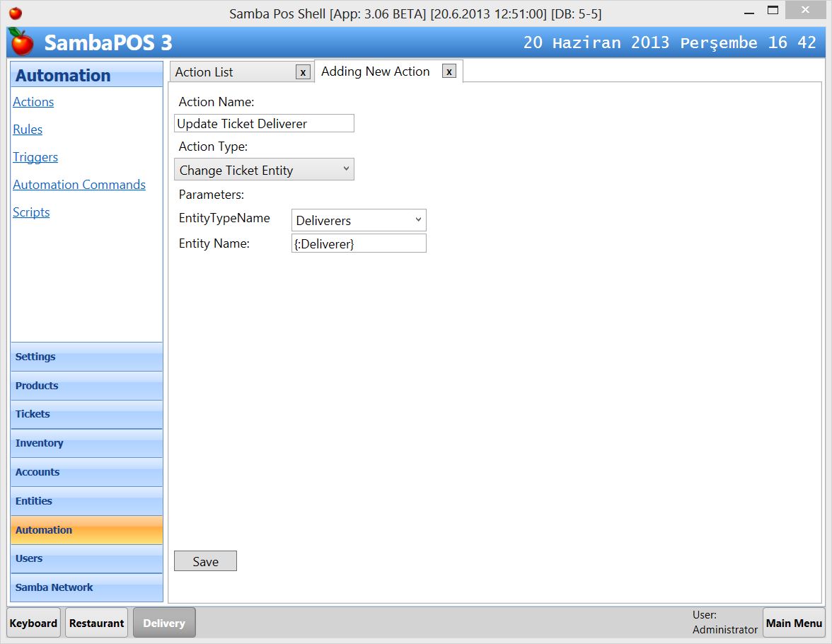Image resolution: width=832 pixels, height=644 pixels.
Task: Open the Rules link
Action: tap(28, 129)
